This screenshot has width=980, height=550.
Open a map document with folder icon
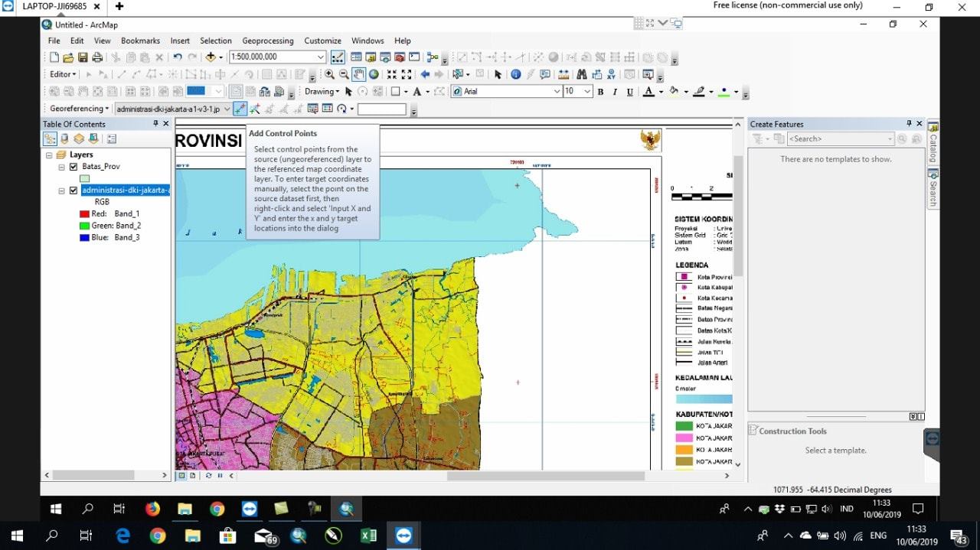(x=68, y=57)
